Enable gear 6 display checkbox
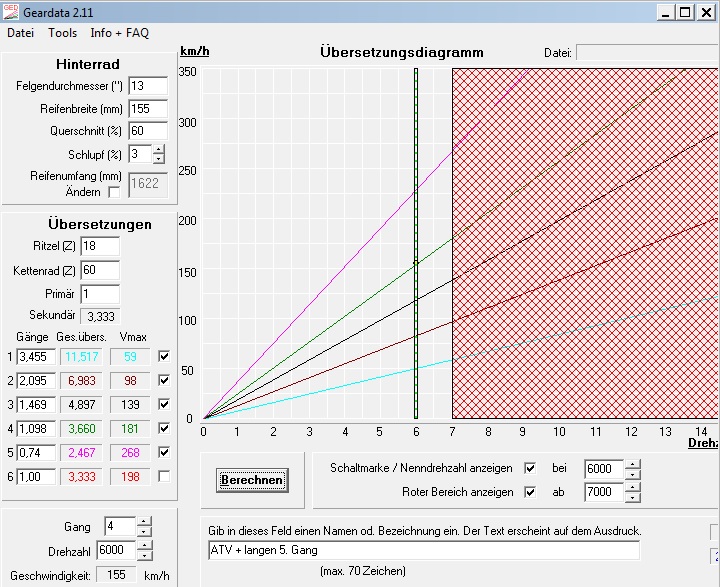 tap(164, 475)
